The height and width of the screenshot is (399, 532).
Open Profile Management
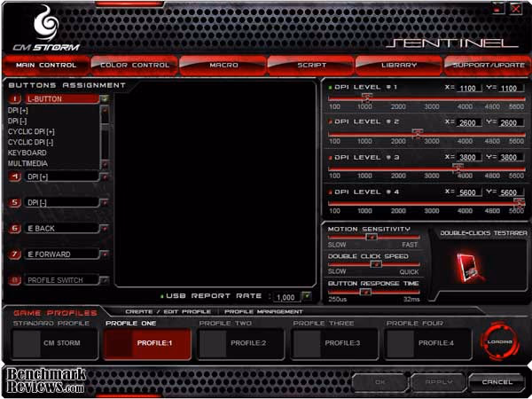click(x=263, y=311)
